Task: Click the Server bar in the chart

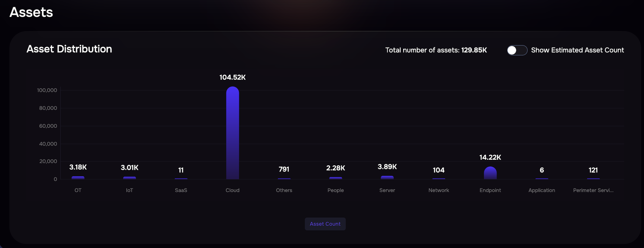Action: [387, 177]
